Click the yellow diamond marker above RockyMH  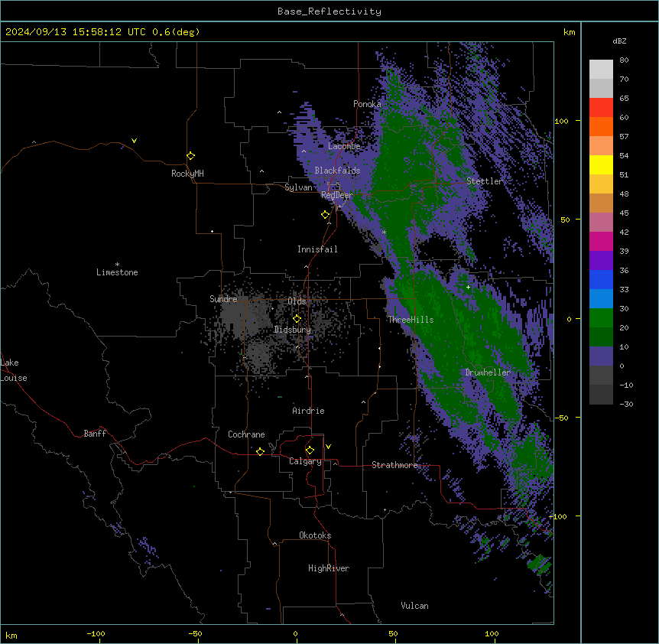pos(190,156)
